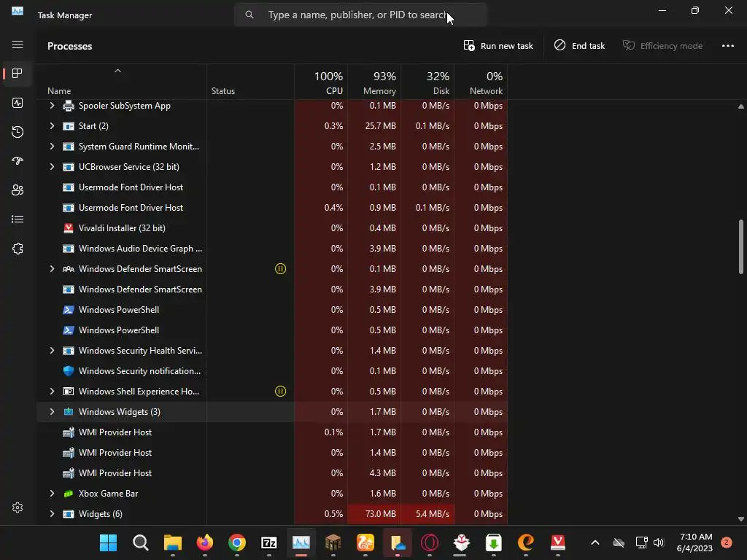Open Opera browser from the taskbar
747x560 pixels.
point(429,542)
